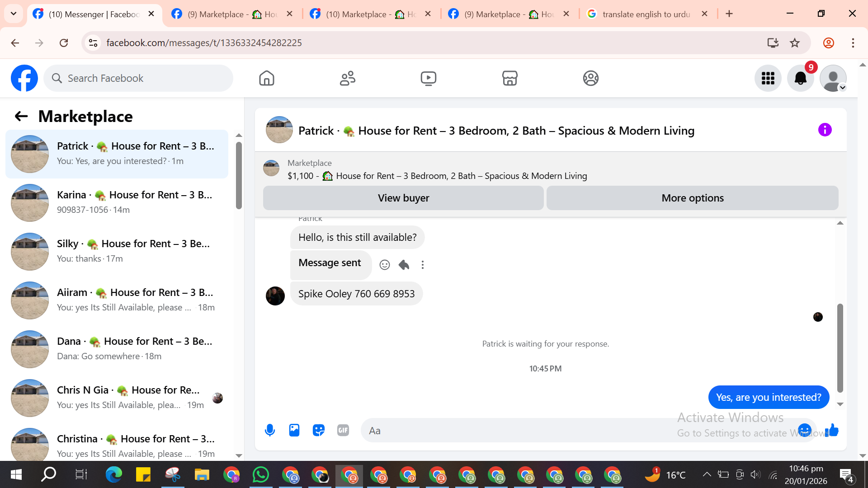Open WhatsApp from the taskbar
This screenshot has width=868, height=488.
point(261,474)
